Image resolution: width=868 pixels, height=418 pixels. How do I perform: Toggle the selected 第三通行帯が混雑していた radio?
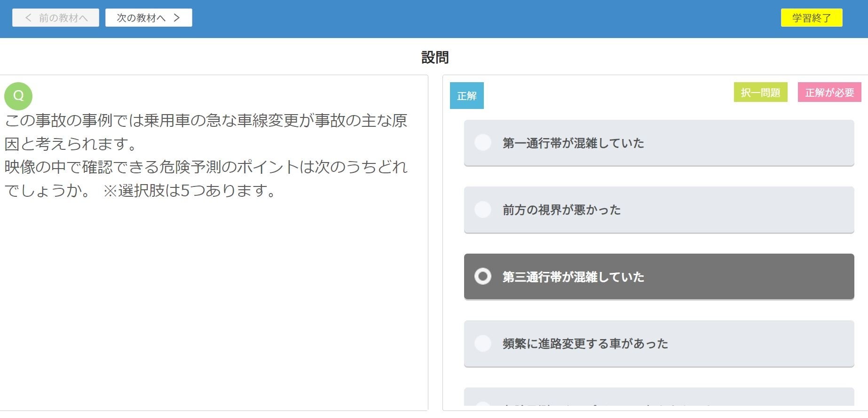click(x=483, y=276)
